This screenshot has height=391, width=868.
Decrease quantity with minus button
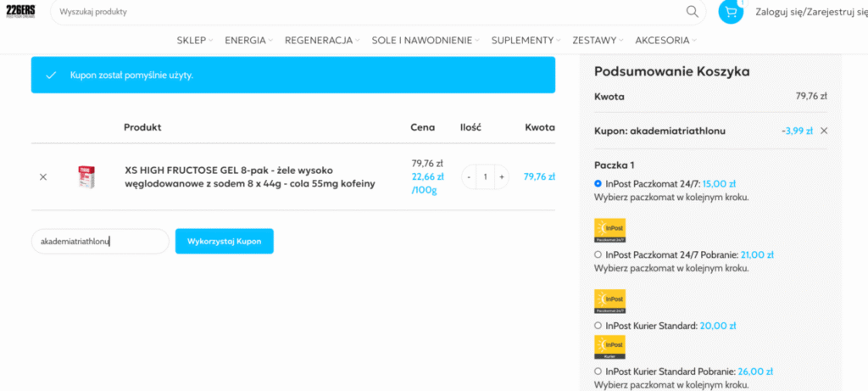tap(470, 176)
